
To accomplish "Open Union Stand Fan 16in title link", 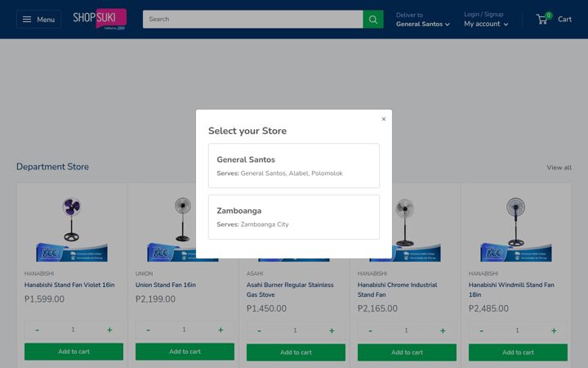I will point(165,285).
